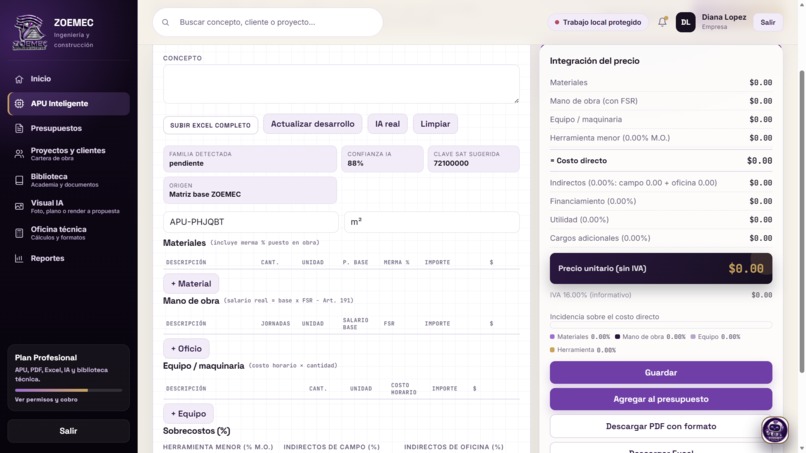Screen dimensions: 806x453
Task: Open Biblioteca in the sidebar
Action: [68, 180]
